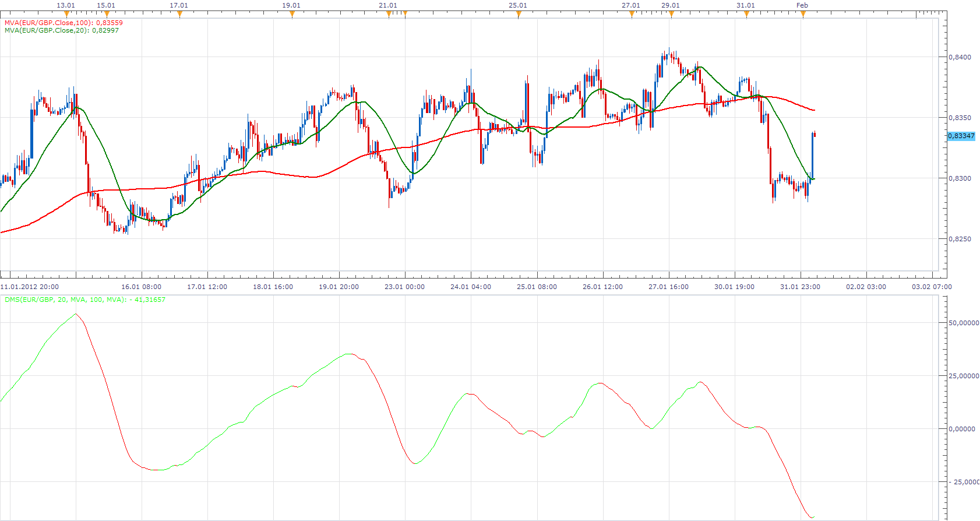Click the highlighted 0,83347 current price tag
This screenshot has width=980, height=521.
[x=961, y=136]
